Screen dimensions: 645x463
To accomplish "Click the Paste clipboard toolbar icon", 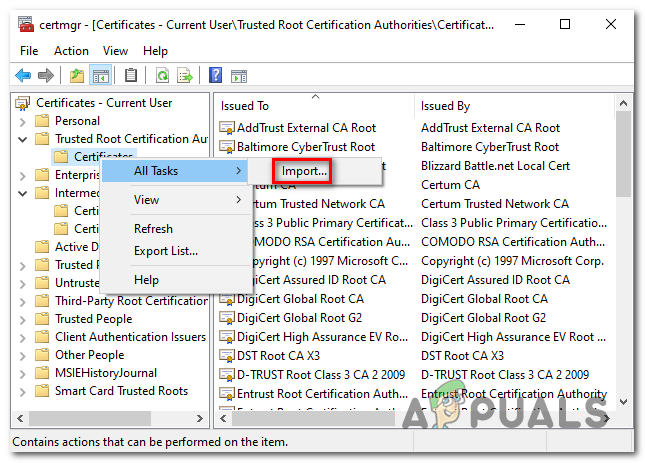I will click(x=131, y=75).
